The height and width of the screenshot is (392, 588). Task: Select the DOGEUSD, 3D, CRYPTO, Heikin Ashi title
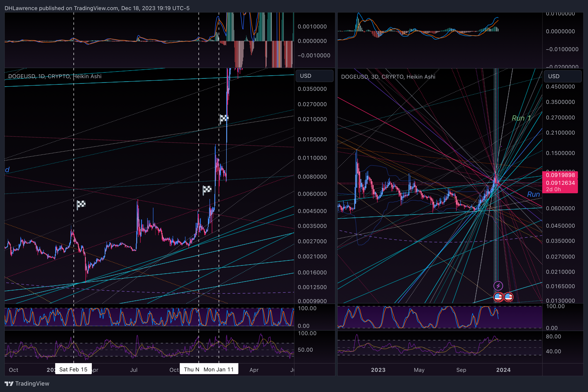[388, 77]
